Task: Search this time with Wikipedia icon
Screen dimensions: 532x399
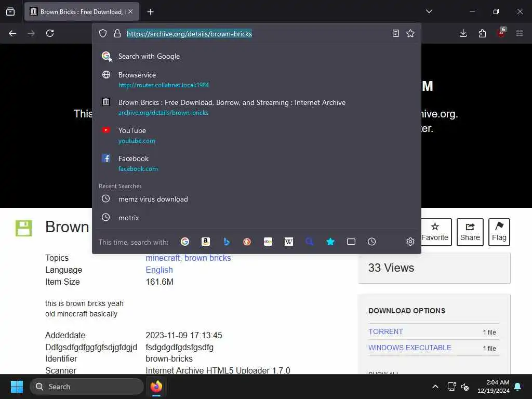Action: pyautogui.click(x=289, y=242)
